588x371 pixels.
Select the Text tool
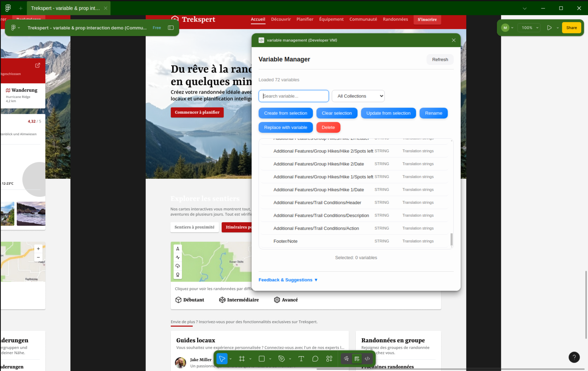point(301,358)
